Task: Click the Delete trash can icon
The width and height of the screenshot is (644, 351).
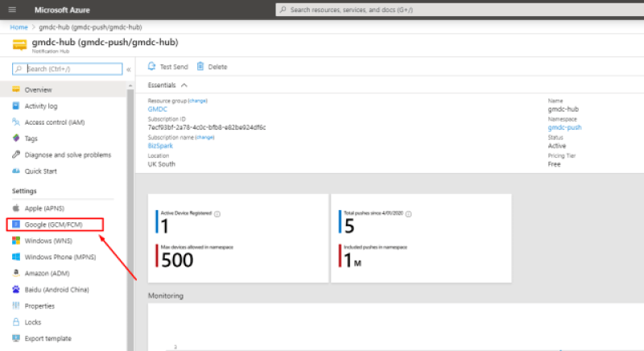Action: pos(200,66)
